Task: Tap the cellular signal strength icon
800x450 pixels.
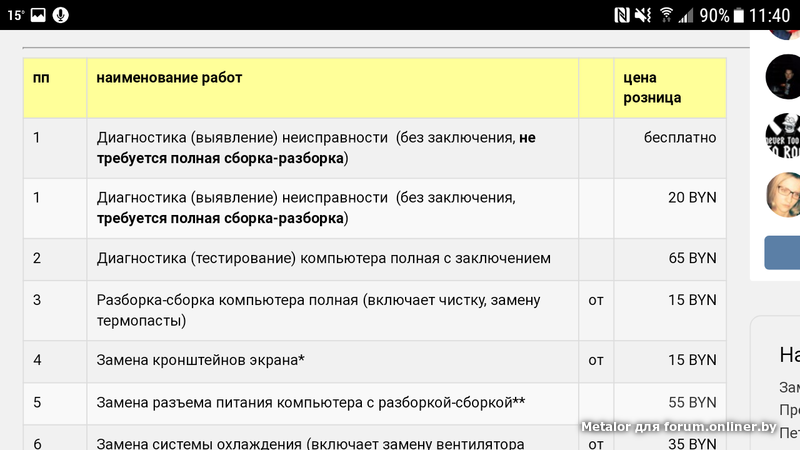Action: tap(685, 16)
